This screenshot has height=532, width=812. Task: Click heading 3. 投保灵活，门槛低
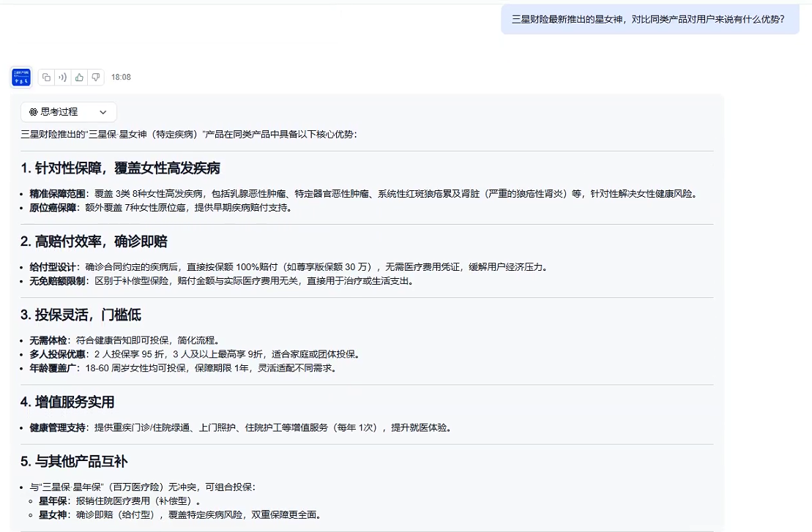click(x=81, y=315)
